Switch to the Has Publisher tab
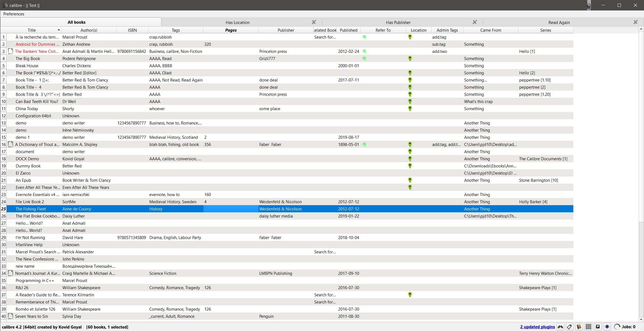 398,22
